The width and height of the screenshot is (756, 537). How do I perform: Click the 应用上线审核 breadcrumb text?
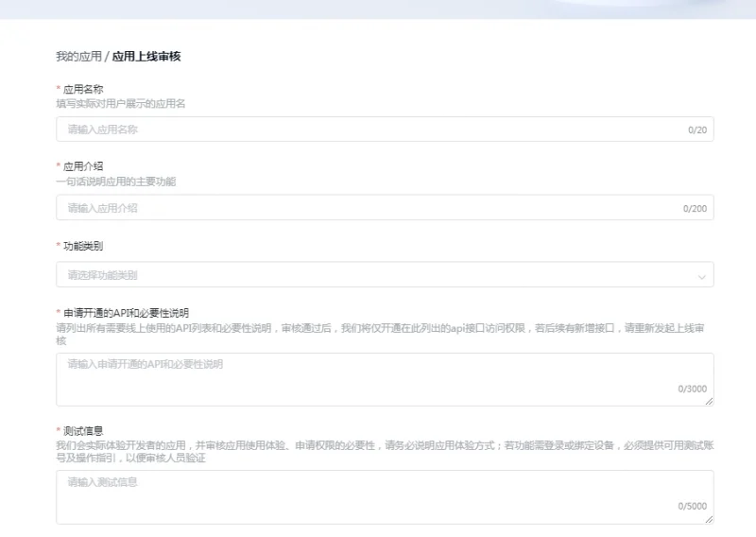146,57
